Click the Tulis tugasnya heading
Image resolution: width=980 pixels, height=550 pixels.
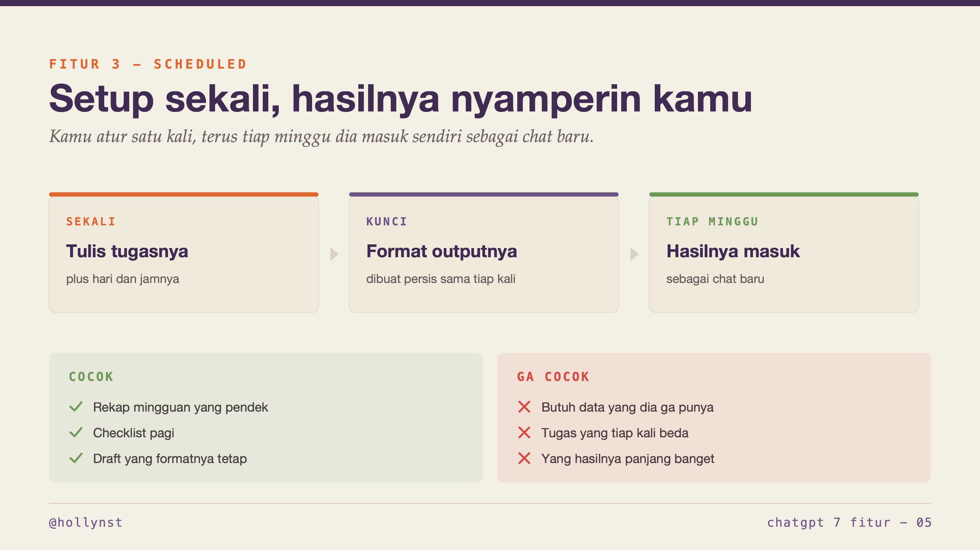(127, 251)
